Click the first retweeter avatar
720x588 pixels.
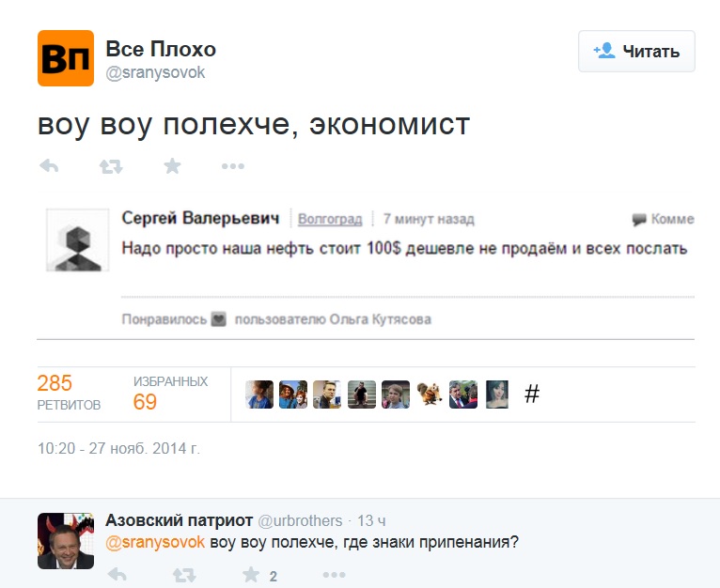click(259, 394)
